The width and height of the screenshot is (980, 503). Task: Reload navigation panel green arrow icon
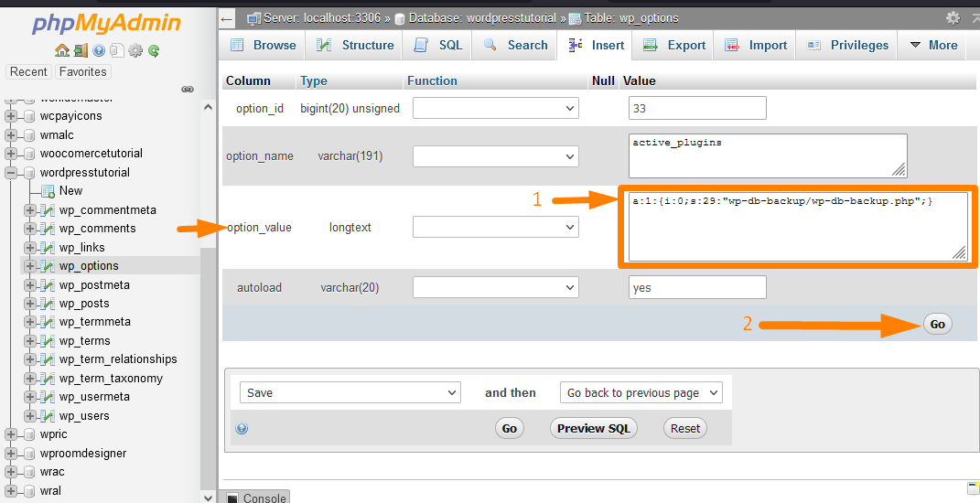(x=154, y=50)
